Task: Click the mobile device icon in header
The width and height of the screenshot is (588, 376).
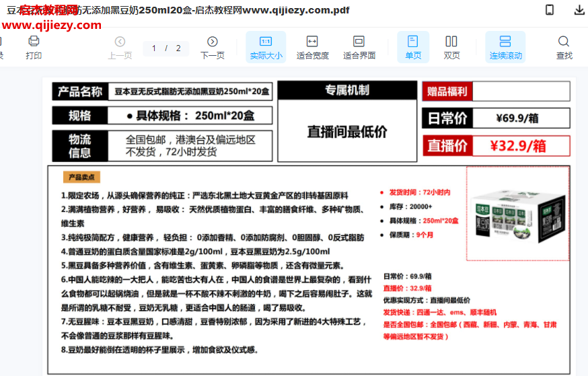Action: tap(550, 9)
